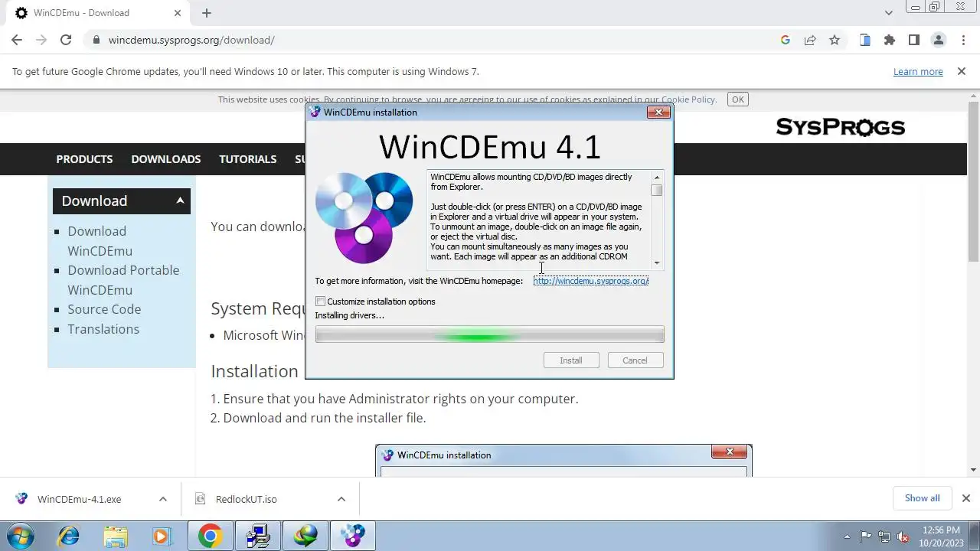Click the share page icon in address bar
The height and width of the screenshot is (551, 980).
click(x=810, y=40)
